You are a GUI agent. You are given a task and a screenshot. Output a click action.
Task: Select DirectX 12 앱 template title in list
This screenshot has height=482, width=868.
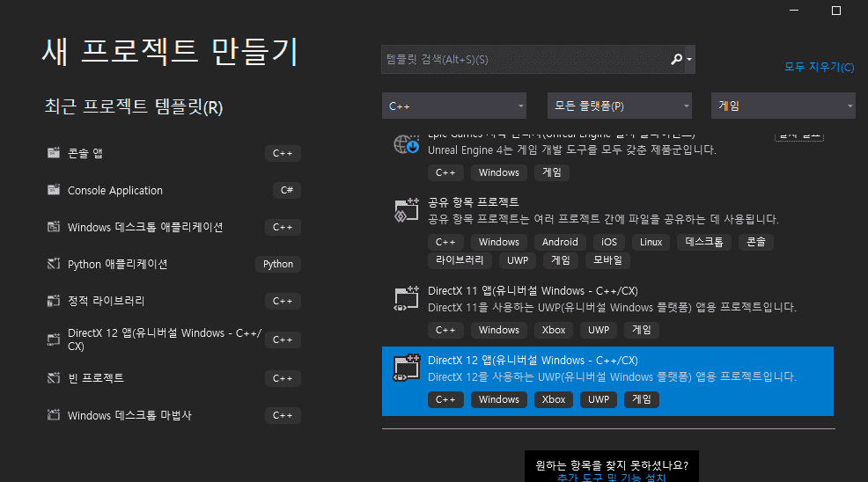point(533,361)
